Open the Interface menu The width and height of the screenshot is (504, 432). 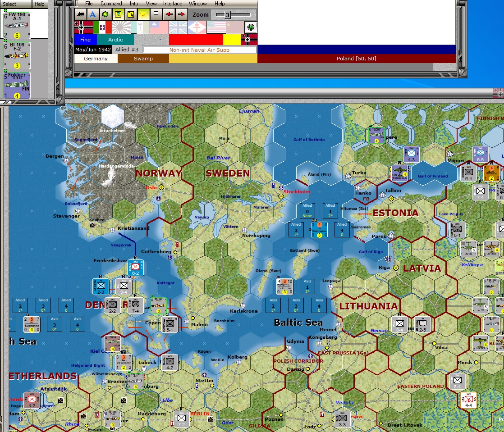pyautogui.click(x=173, y=4)
